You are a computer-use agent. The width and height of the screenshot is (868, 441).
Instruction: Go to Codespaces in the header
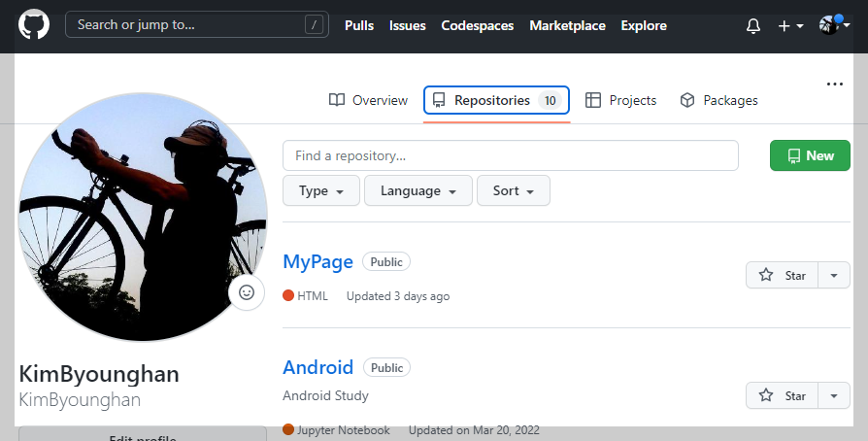tap(477, 25)
